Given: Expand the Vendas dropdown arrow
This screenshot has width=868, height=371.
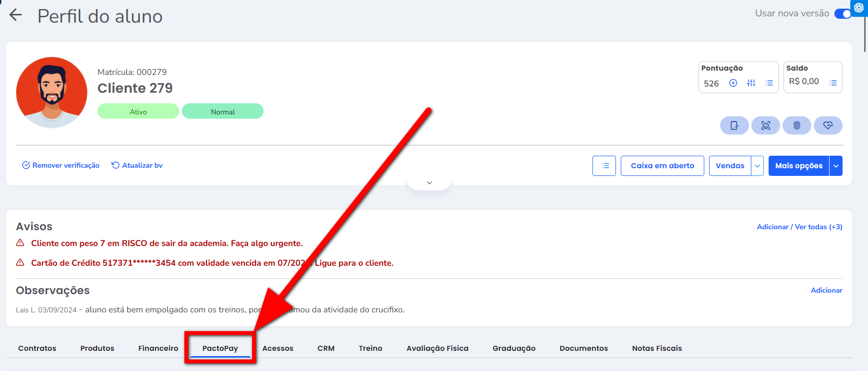Looking at the screenshot, I should point(757,166).
